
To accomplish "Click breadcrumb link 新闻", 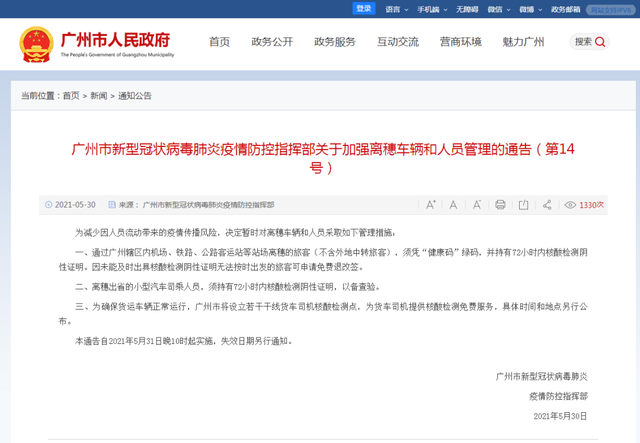I will click(x=98, y=96).
